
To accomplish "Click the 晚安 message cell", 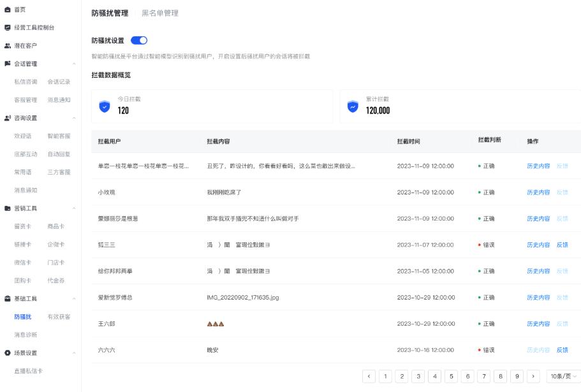I will (212, 350).
